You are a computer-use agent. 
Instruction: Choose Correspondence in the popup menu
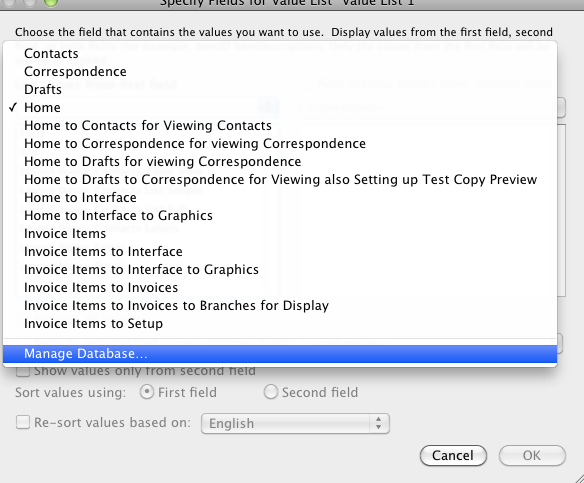pyautogui.click(x=280, y=72)
